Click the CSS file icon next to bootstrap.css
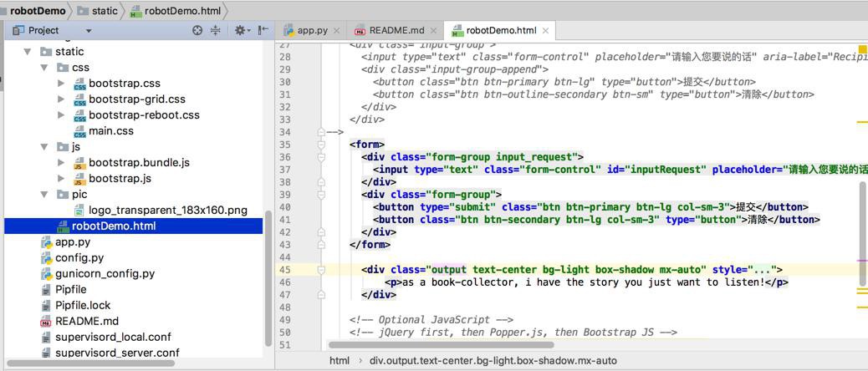 point(79,84)
